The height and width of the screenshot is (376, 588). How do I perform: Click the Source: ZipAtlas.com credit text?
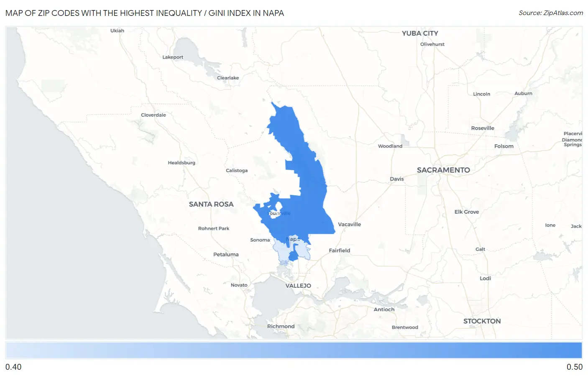click(x=551, y=13)
